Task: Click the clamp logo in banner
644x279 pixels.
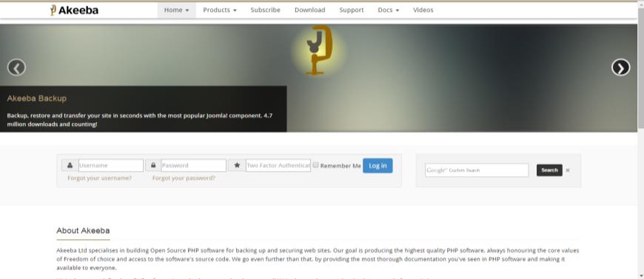Action: (319, 50)
